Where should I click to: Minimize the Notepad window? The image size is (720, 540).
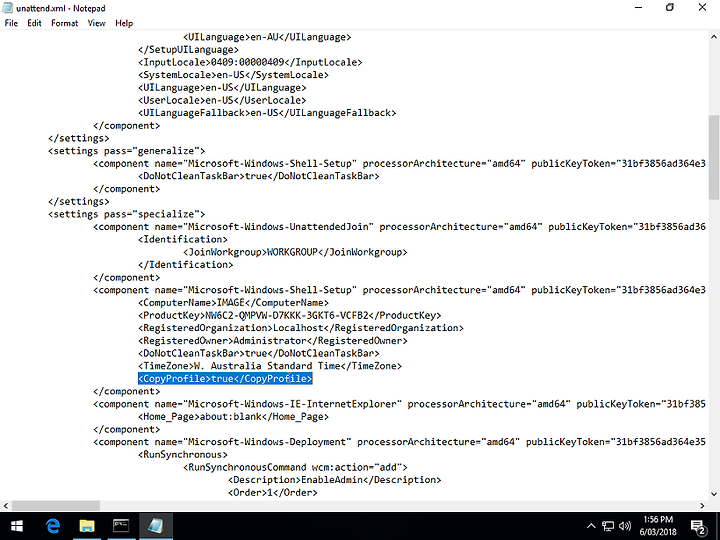coord(638,8)
